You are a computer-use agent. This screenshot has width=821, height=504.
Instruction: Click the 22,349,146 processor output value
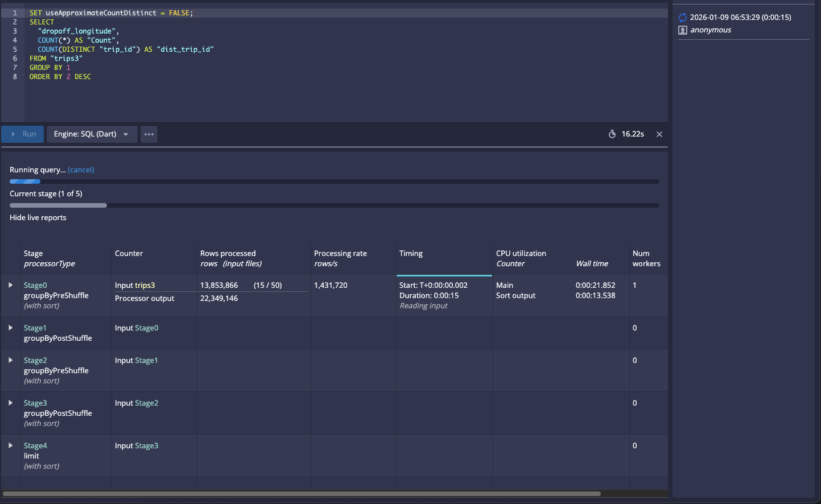click(219, 298)
